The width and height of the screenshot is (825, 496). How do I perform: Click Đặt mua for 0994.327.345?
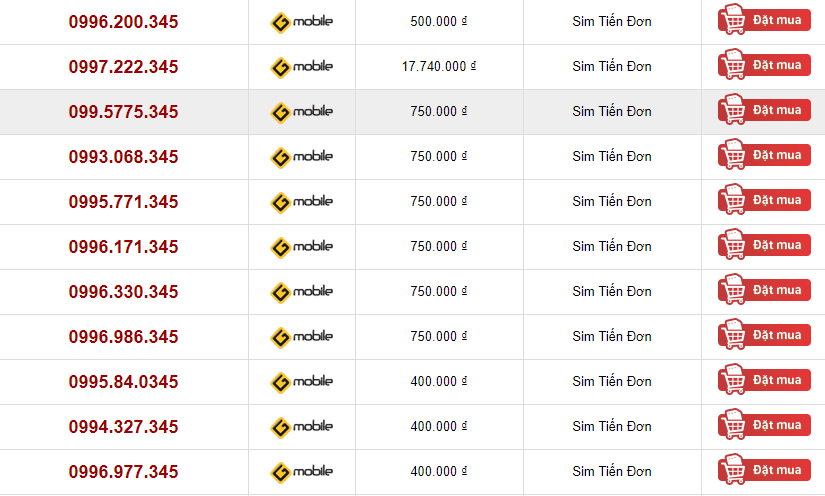(764, 424)
